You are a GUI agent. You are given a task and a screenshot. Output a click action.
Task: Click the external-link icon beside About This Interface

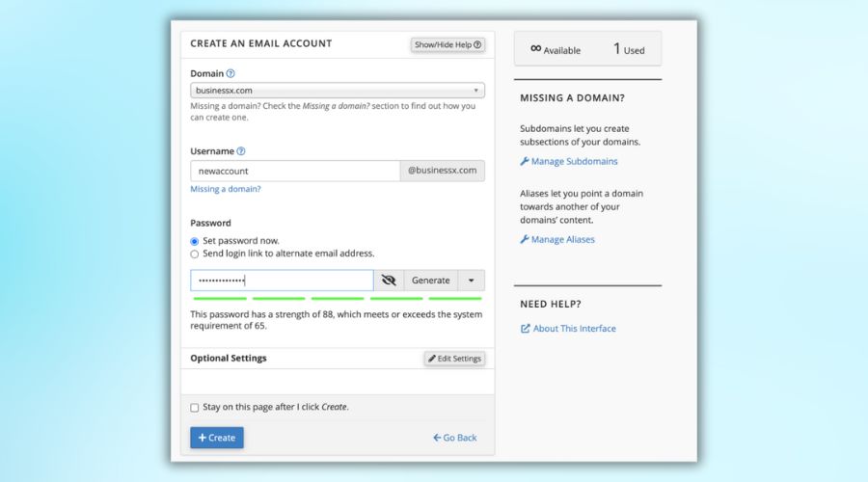pos(525,329)
